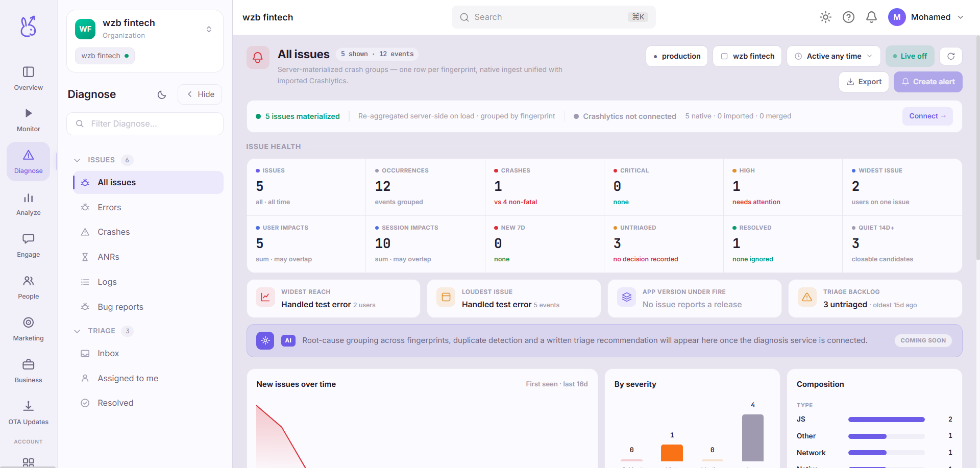
Task: Collapse the TRIAGE section
Action: click(x=77, y=331)
